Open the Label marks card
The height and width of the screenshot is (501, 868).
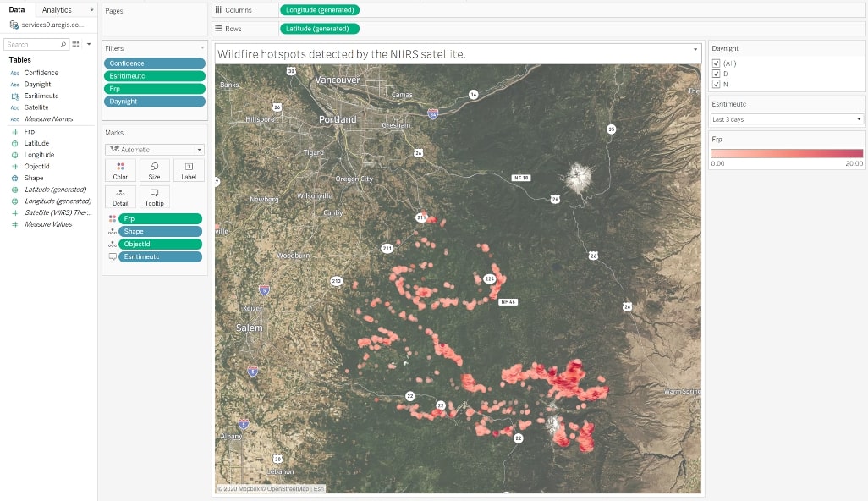pos(189,170)
